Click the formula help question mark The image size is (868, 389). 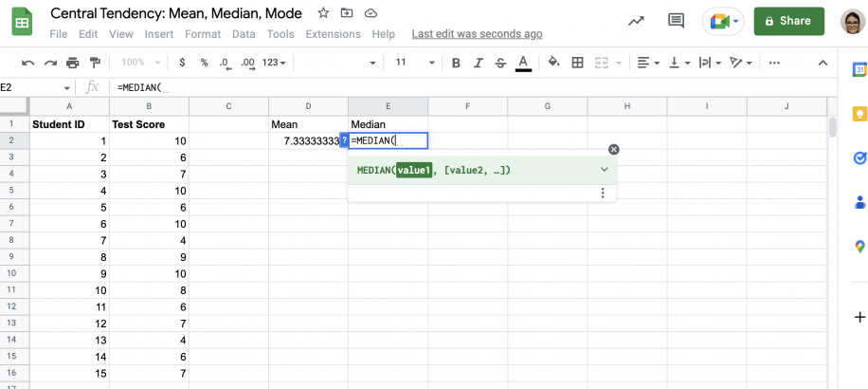344,141
